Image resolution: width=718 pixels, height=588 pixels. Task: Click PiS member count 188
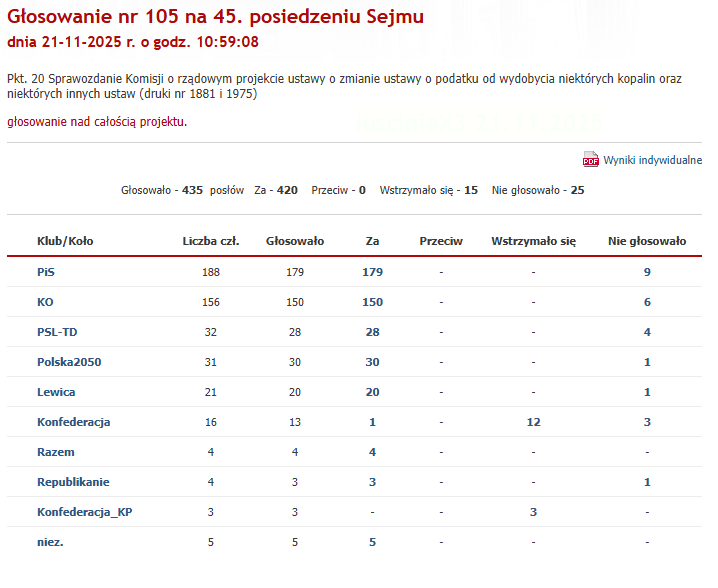(211, 272)
